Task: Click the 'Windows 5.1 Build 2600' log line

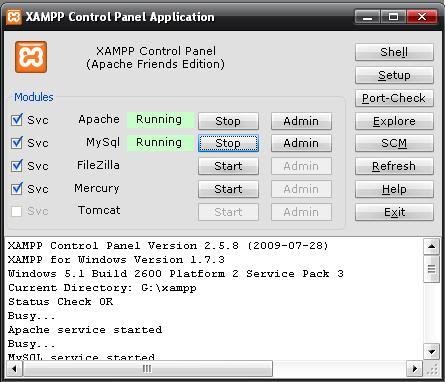Action: coord(176,274)
